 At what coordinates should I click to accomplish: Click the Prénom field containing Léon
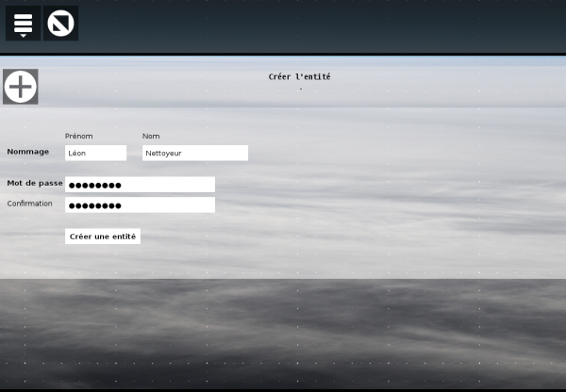tap(95, 153)
